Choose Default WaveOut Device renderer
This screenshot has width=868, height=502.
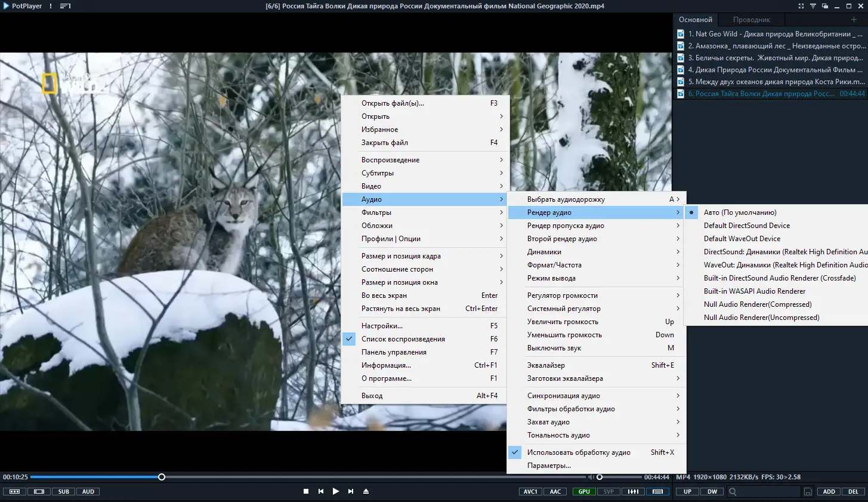[776, 239]
